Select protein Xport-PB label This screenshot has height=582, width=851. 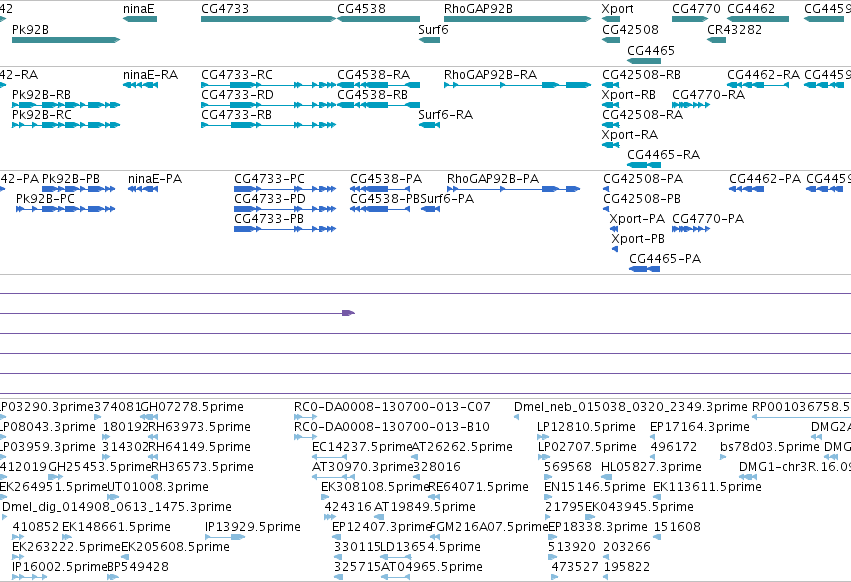tap(638, 239)
